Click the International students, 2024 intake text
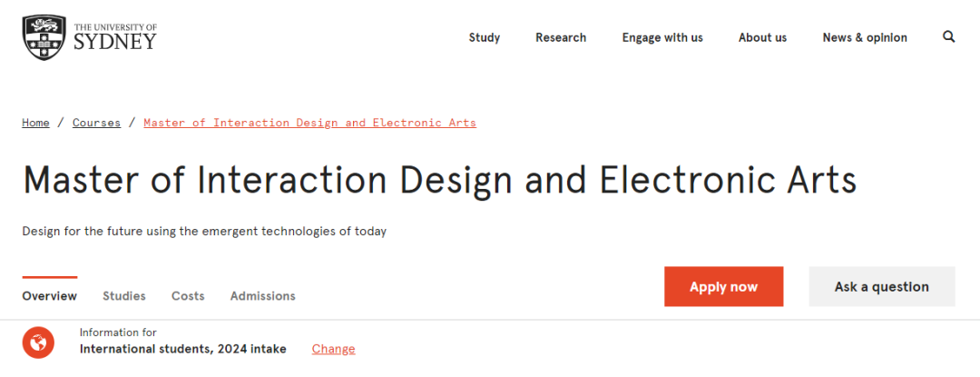The image size is (980, 377). click(x=183, y=349)
